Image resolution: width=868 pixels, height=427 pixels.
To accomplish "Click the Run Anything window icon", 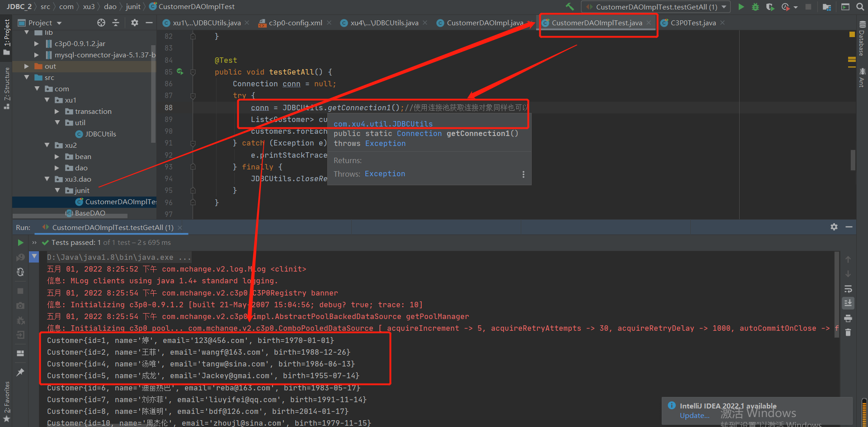I will (845, 7).
